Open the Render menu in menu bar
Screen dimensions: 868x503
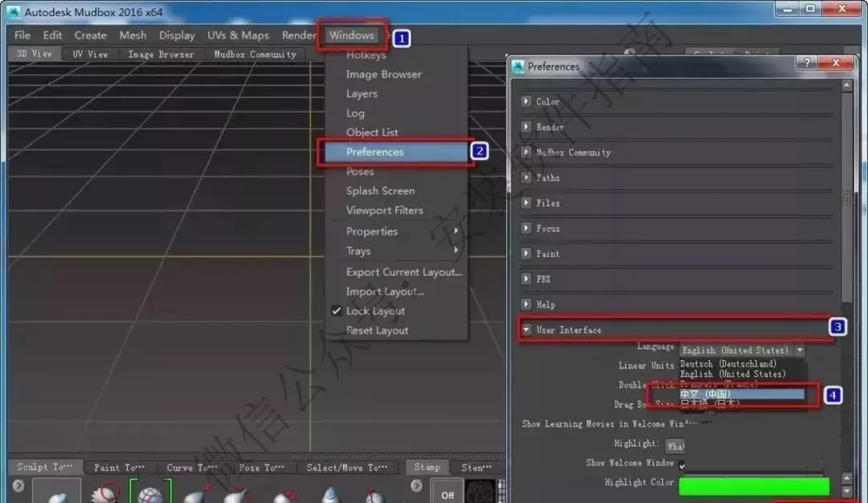299,35
